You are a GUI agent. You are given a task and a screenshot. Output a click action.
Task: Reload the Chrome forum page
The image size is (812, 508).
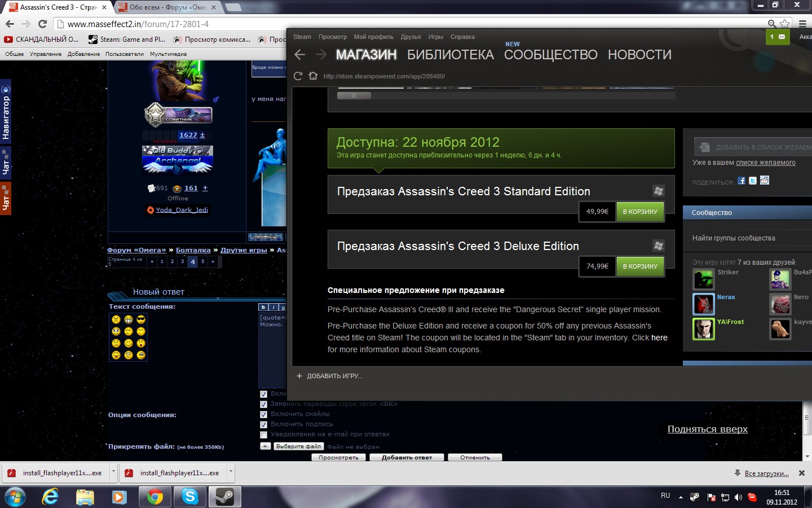tap(42, 24)
